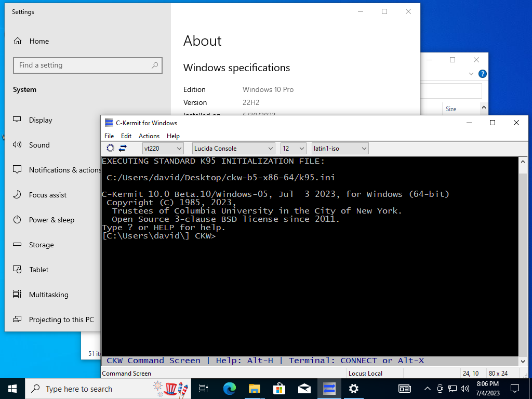Click the "22H2" version value in About

point(251,102)
